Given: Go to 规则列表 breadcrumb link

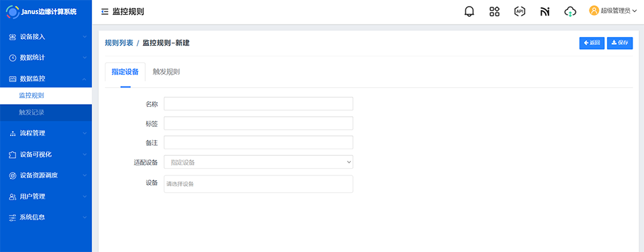Looking at the screenshot, I should 119,43.
